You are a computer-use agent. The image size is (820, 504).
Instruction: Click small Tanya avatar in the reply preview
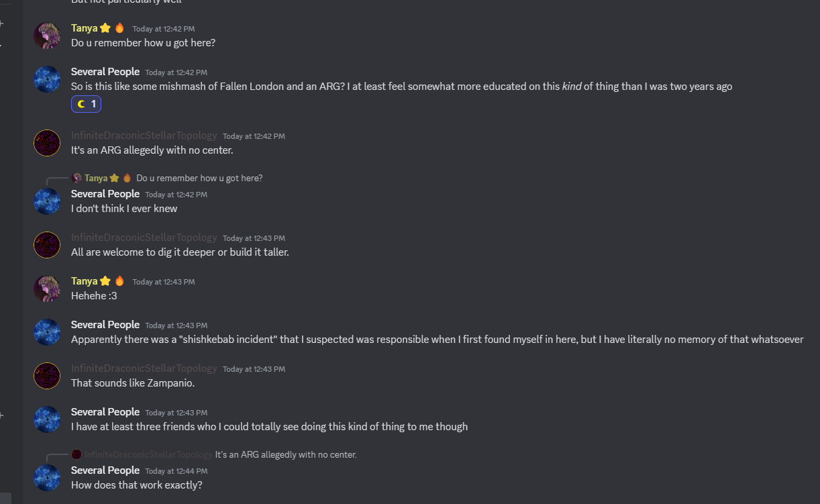pos(76,179)
